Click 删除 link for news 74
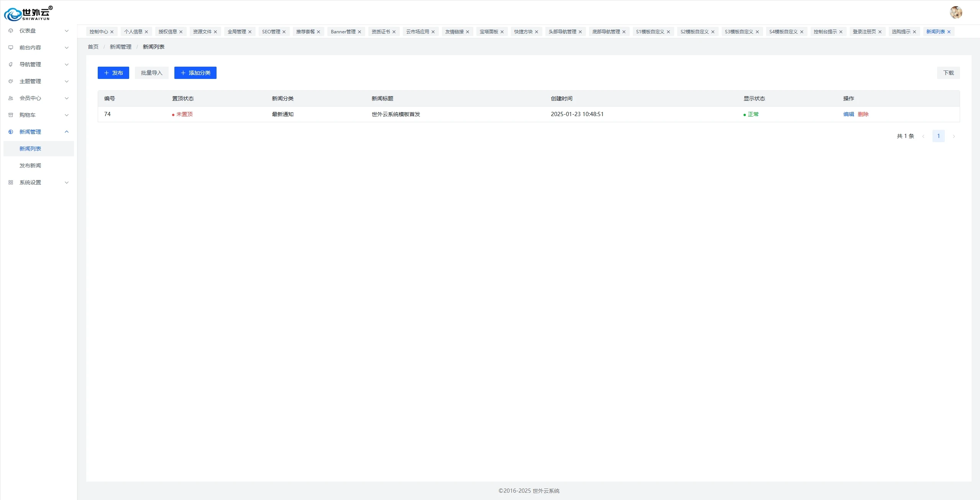The height and width of the screenshot is (500, 980). (863, 114)
